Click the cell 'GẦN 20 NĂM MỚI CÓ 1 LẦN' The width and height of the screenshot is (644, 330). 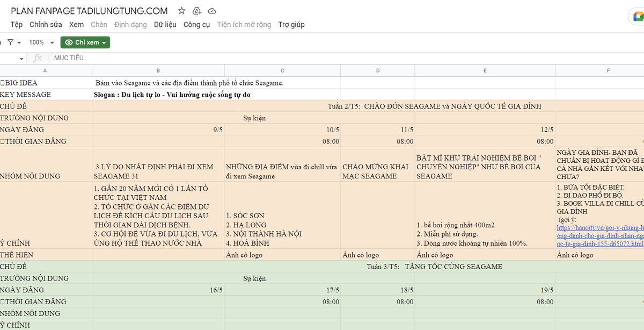click(x=158, y=215)
